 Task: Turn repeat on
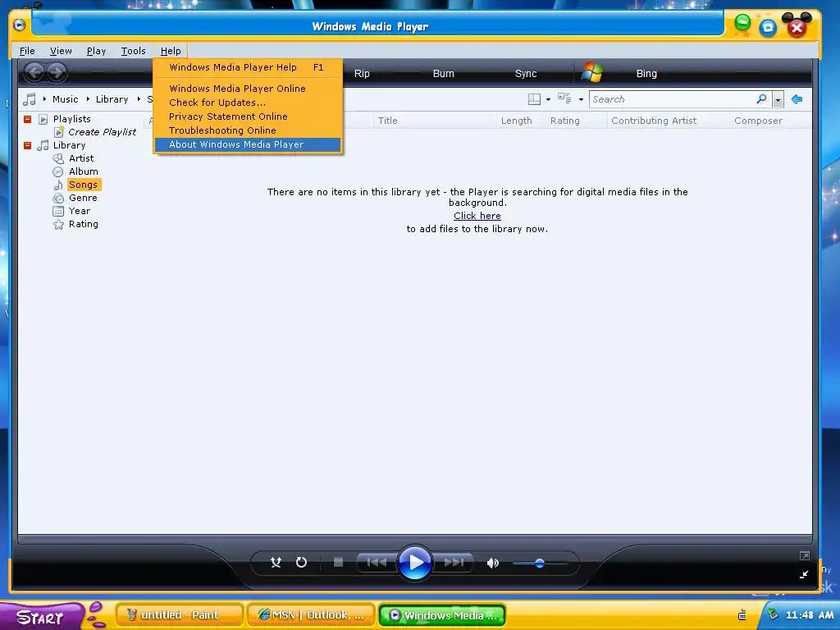302,563
